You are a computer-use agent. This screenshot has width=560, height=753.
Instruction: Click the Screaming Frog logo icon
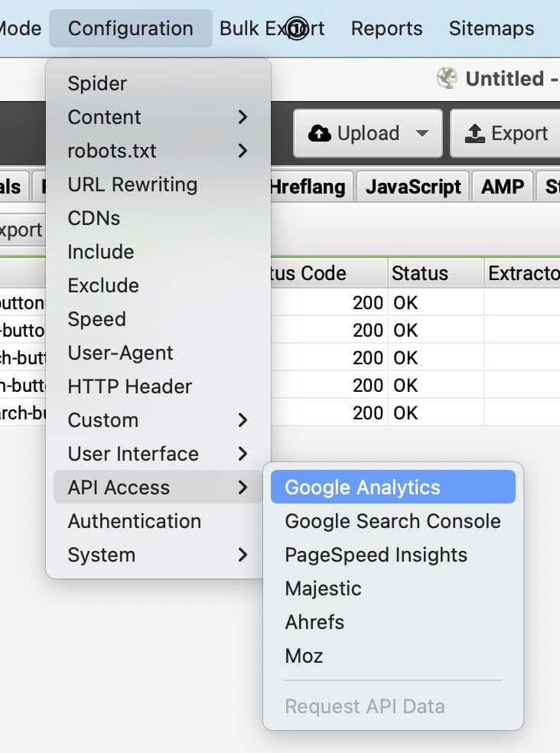tap(446, 78)
